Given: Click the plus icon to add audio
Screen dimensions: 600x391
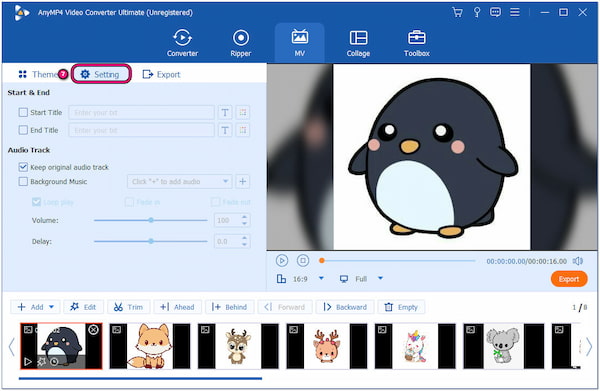Looking at the screenshot, I should 243,181.
